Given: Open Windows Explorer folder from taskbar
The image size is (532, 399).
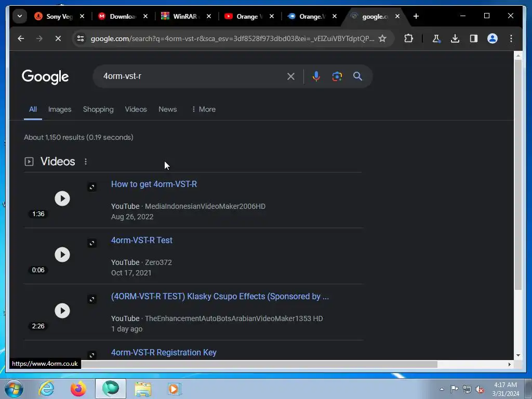Looking at the screenshot, I should pyautogui.click(x=143, y=389).
